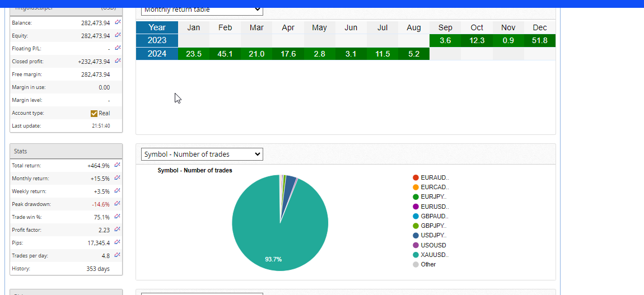Viewport: 644px width, 295px height.
Task: Open the Trades per day chart icon
Action: 118,255
